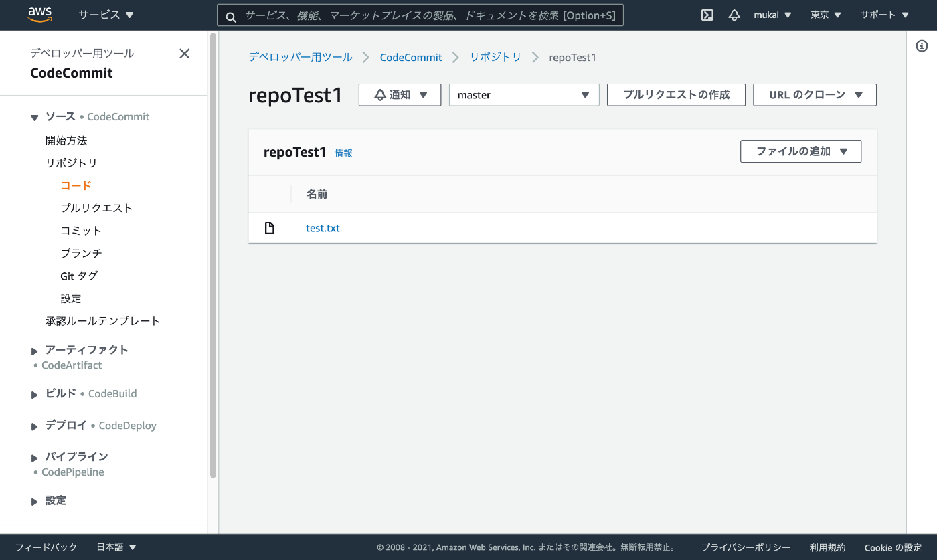Select 設定 under repository in sidebar

point(71,298)
